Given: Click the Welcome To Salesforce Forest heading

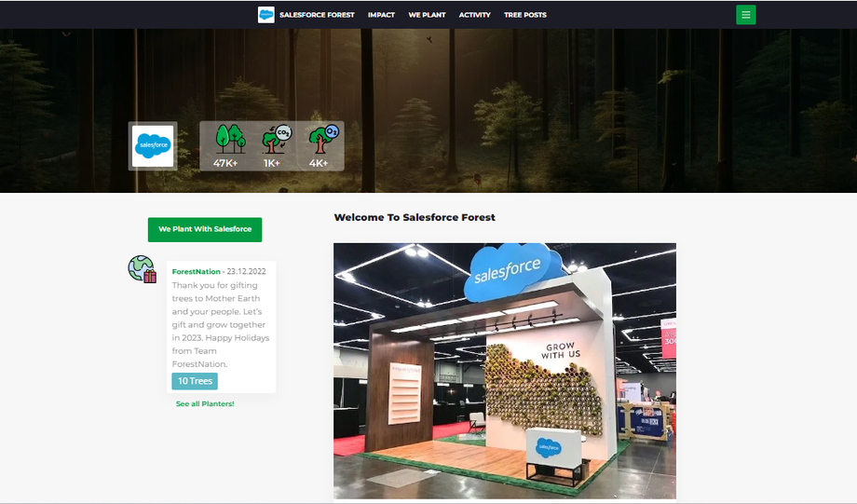Looking at the screenshot, I should point(415,218).
